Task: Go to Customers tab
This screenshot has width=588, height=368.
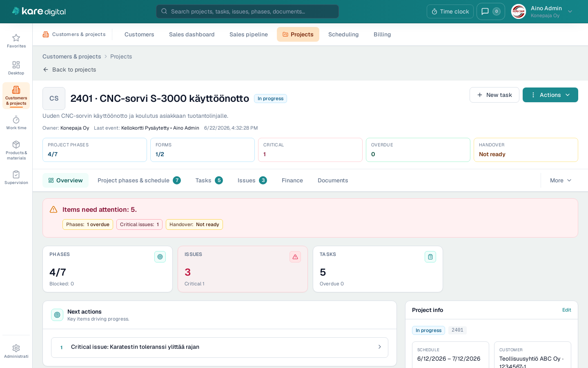Action: [139, 34]
